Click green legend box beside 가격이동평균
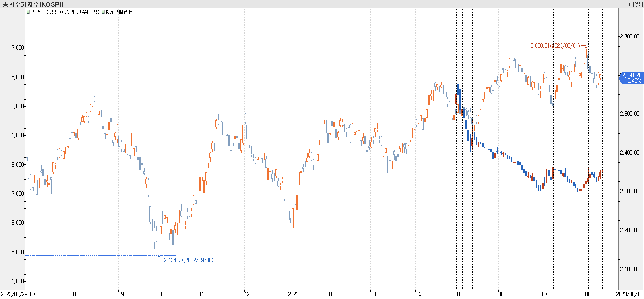Image resolution: width=644 pixels, height=299 pixels. pyautogui.click(x=28, y=12)
